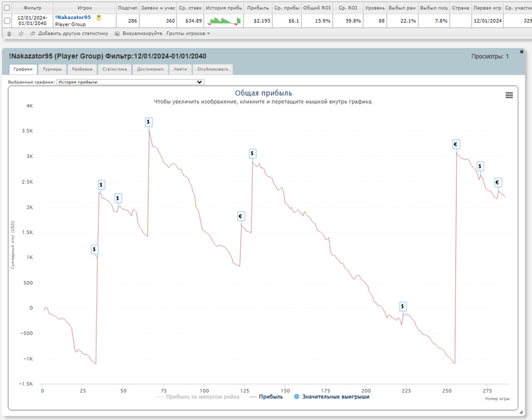Click the trash delete icon below the table
This screenshot has height=420, width=532.
point(9,33)
